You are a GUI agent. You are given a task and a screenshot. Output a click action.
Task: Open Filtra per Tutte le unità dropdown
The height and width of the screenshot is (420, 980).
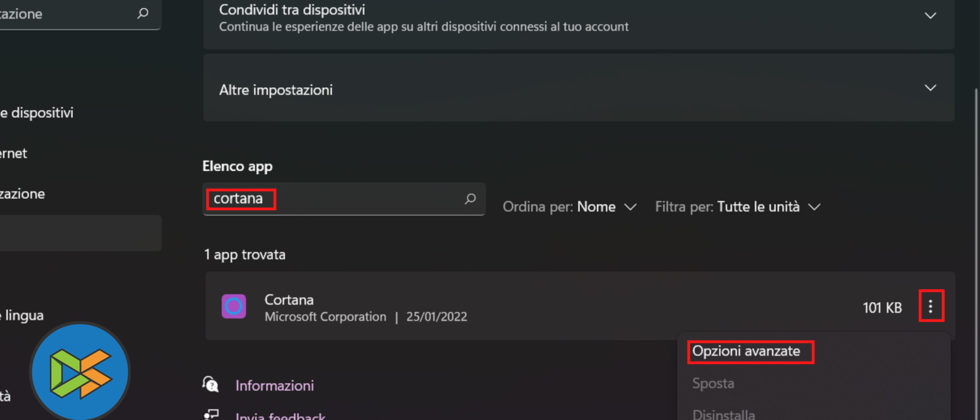pyautogui.click(x=738, y=207)
